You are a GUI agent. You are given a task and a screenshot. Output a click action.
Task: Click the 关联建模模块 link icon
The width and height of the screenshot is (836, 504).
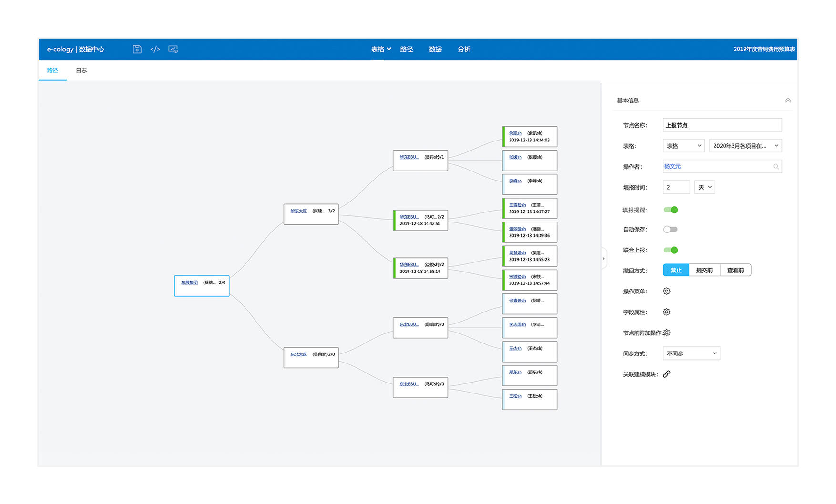[x=667, y=374]
